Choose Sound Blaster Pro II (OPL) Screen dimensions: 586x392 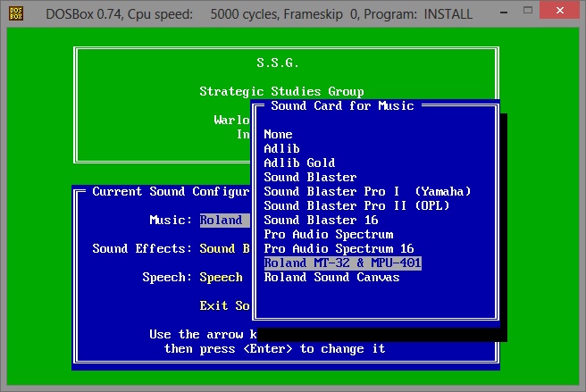pos(356,205)
